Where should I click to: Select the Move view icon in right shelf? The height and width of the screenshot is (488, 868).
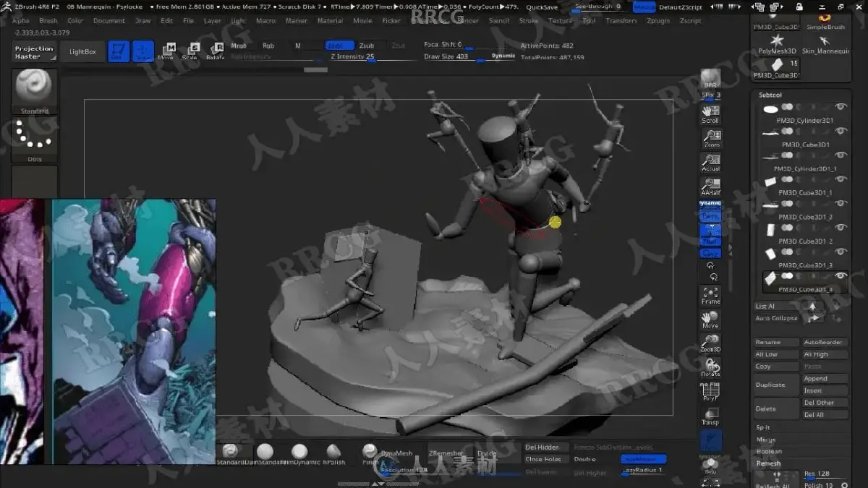[710, 320]
